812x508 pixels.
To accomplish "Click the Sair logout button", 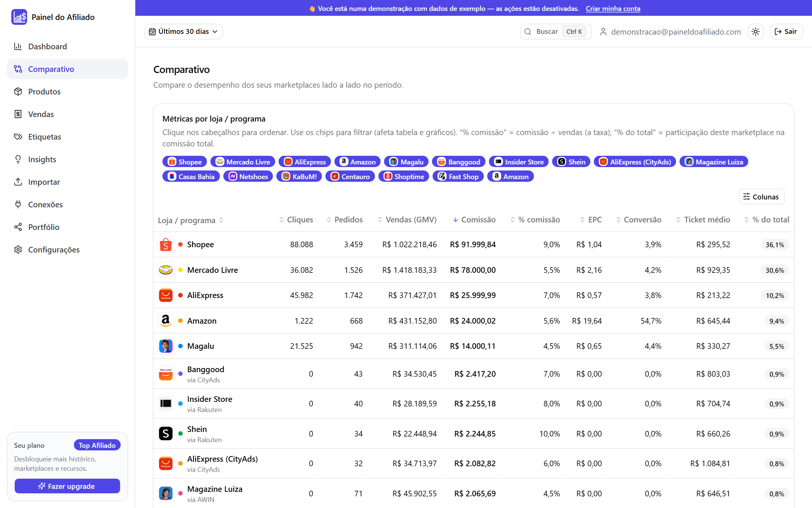I will pyautogui.click(x=786, y=32).
